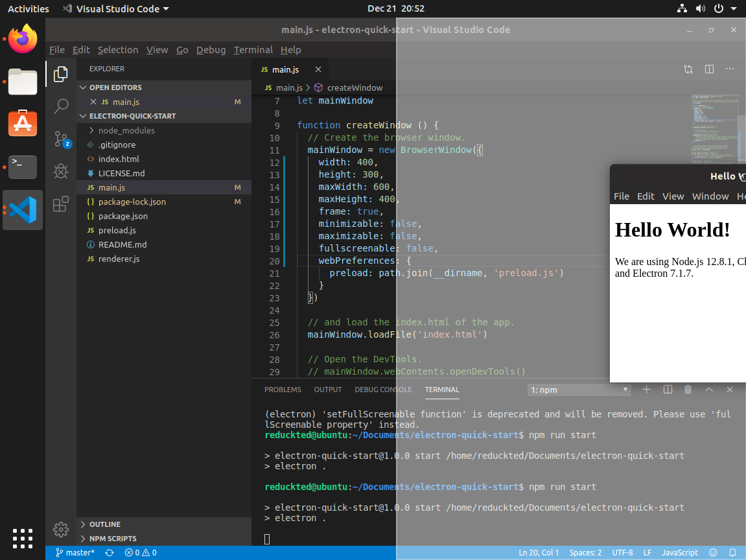This screenshot has width=746, height=560.
Task: Switch to the PROBLEMS tab
Action: click(x=283, y=390)
